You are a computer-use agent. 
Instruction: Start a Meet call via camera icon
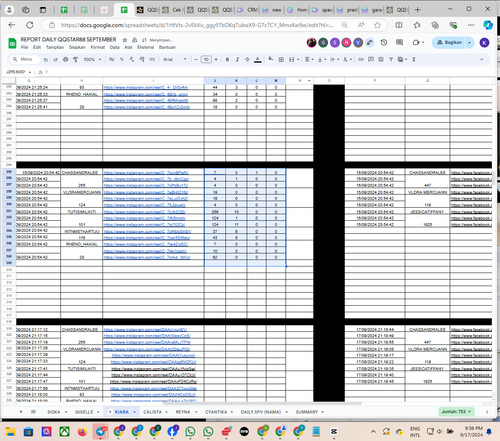pos(416,43)
